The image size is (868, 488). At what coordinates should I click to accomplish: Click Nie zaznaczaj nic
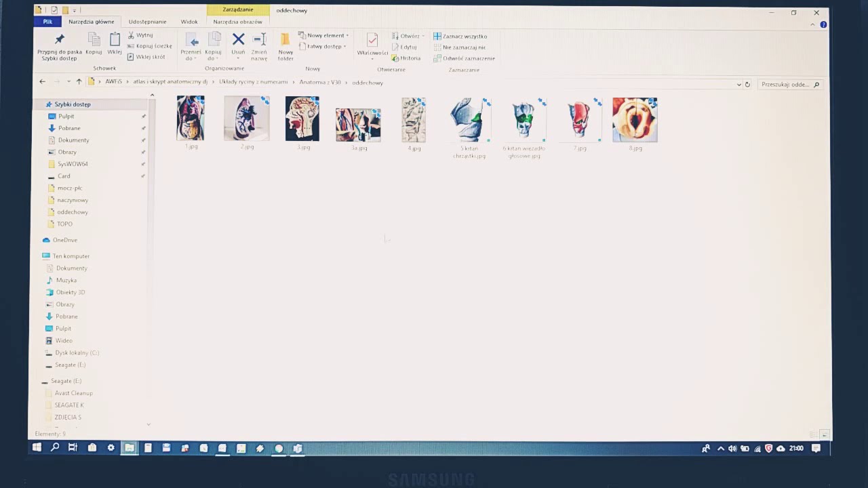(x=460, y=47)
